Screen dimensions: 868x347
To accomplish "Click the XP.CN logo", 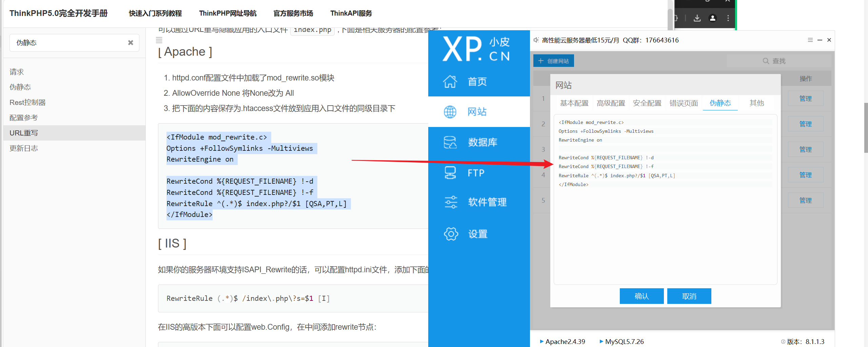I will click(x=476, y=49).
